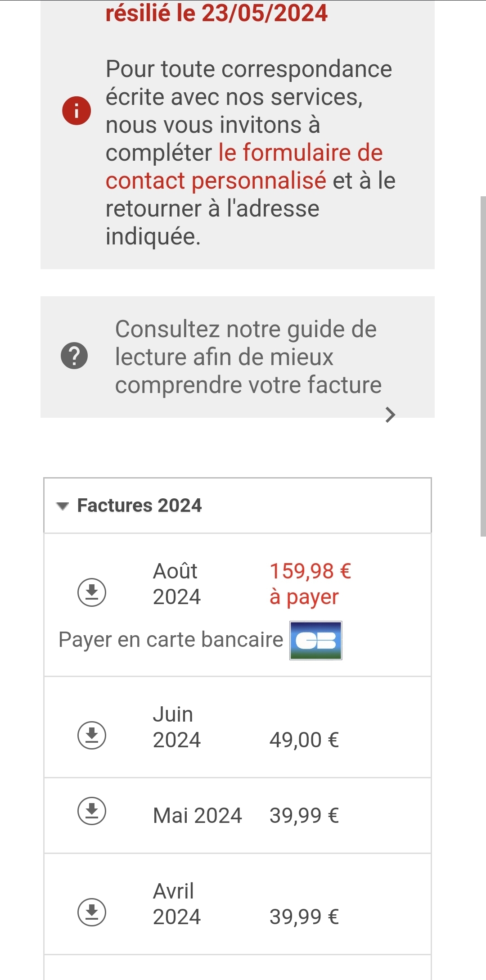
Task: Click the CB bank card icon
Action: 315,640
